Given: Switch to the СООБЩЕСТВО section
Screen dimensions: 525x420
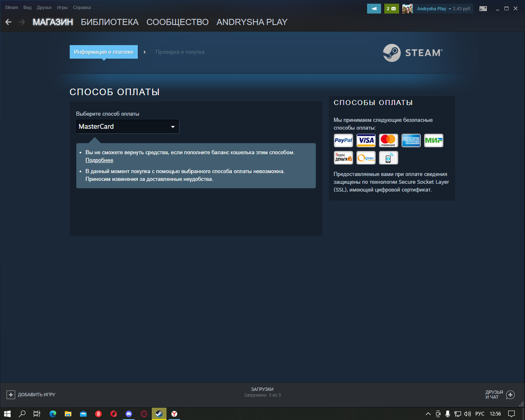Looking at the screenshot, I should 178,22.
